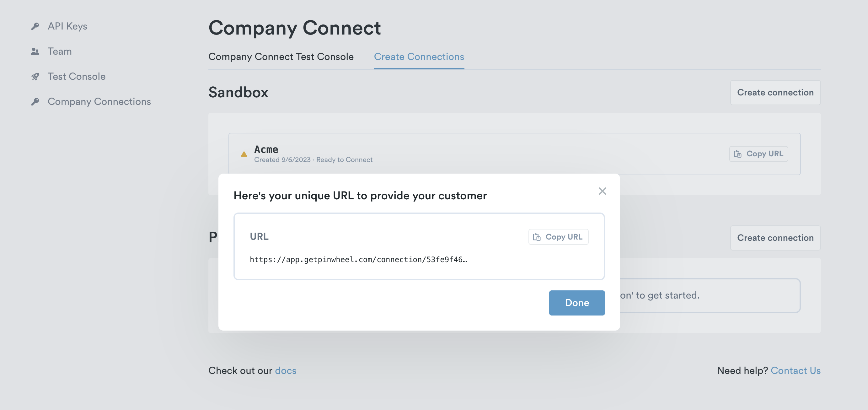The width and height of the screenshot is (868, 410).
Task: Follow the Contact Us link
Action: [795, 370]
